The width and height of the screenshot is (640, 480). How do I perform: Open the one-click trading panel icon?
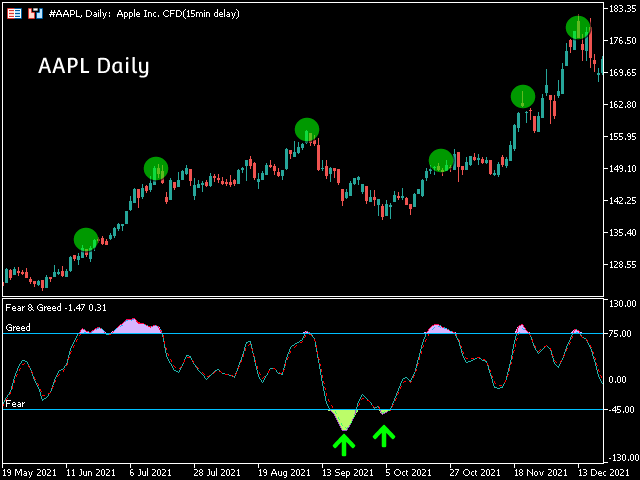(14, 14)
